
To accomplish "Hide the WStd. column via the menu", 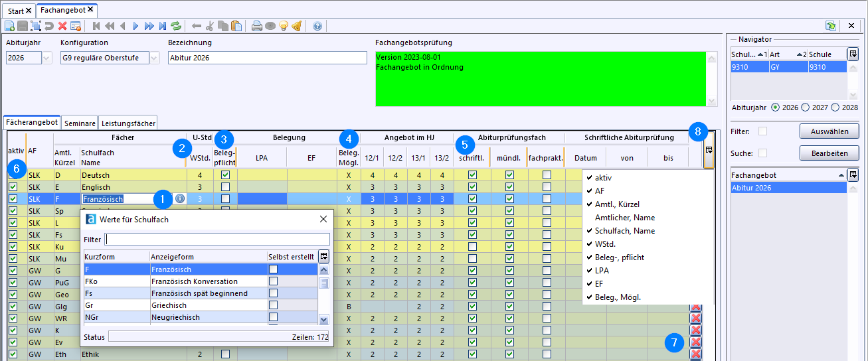I will [606, 244].
